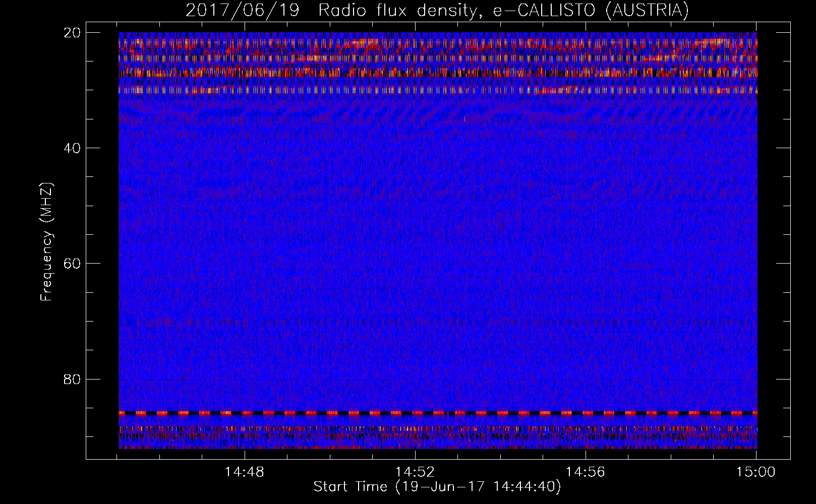Click the black dashed band near 86 MHz

click(x=438, y=413)
